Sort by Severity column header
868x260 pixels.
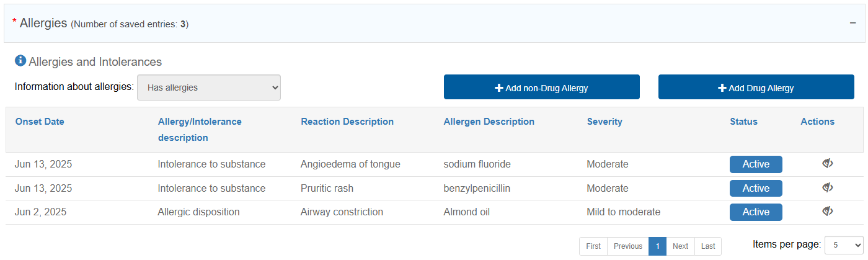click(x=604, y=122)
